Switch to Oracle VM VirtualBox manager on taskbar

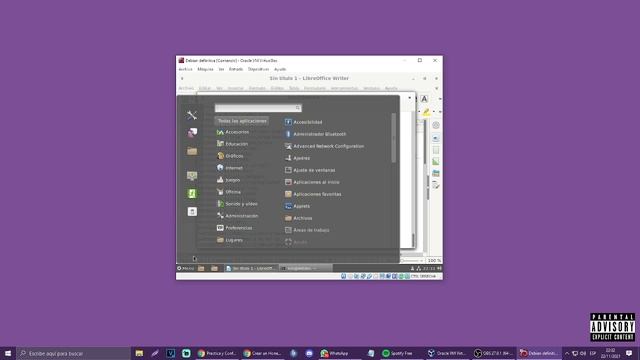(447, 353)
